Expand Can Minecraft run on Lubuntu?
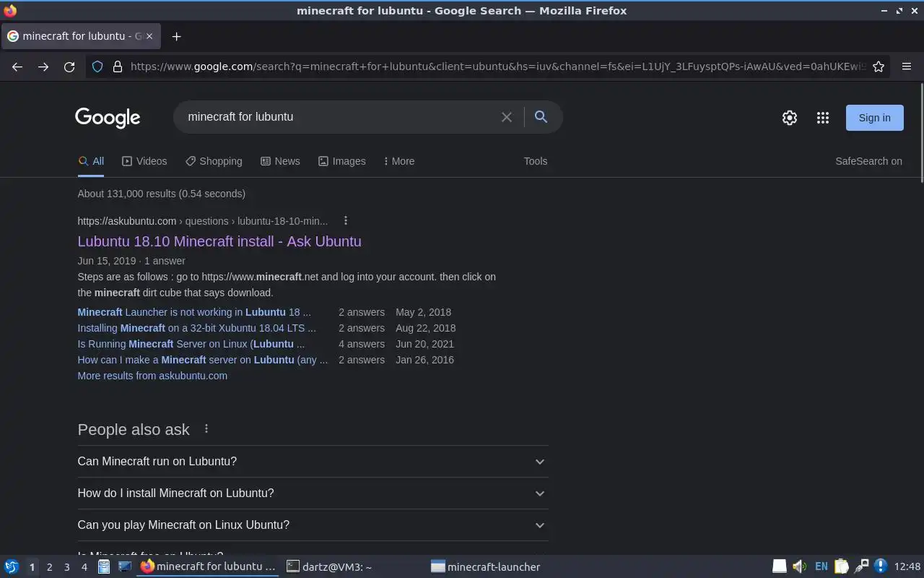This screenshot has height=578, width=924. pos(313,462)
